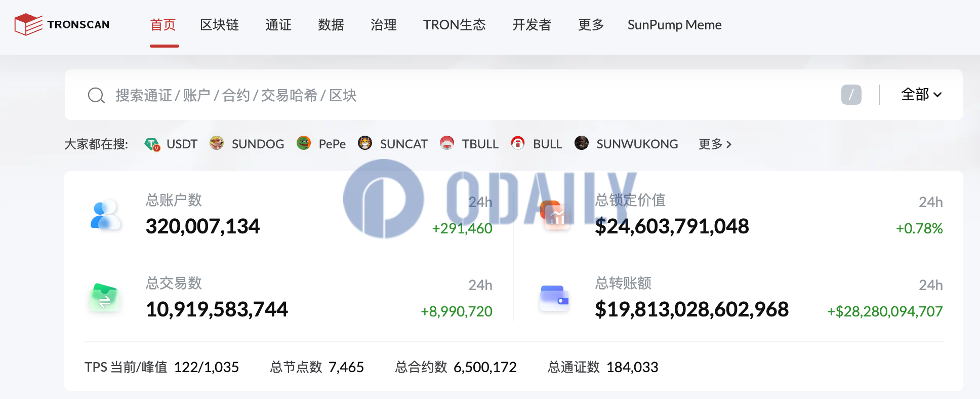Screen dimensions: 980x399
Task: Click the 总转账额 wallet icon
Action: [x=555, y=298]
